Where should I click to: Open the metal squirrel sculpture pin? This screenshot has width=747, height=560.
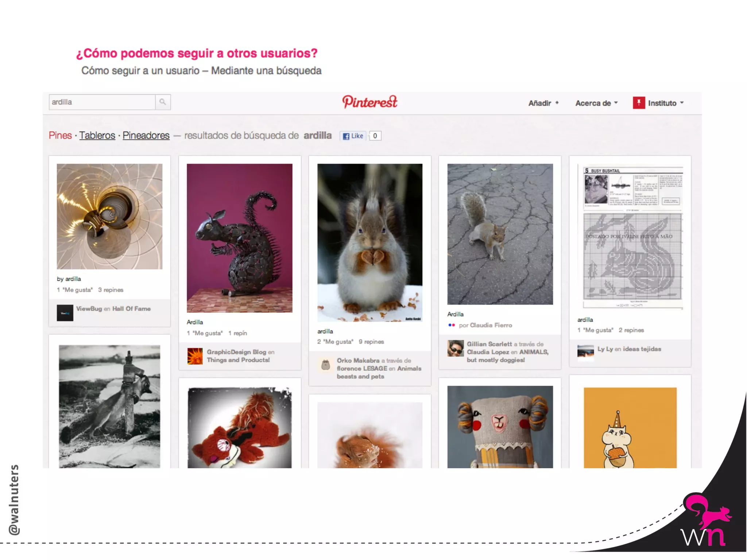[239, 238]
